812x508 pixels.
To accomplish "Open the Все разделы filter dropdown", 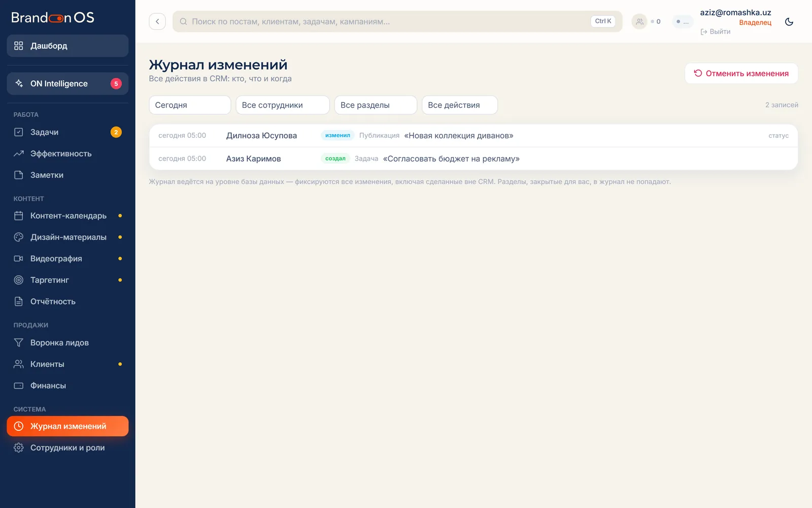I will click(376, 105).
